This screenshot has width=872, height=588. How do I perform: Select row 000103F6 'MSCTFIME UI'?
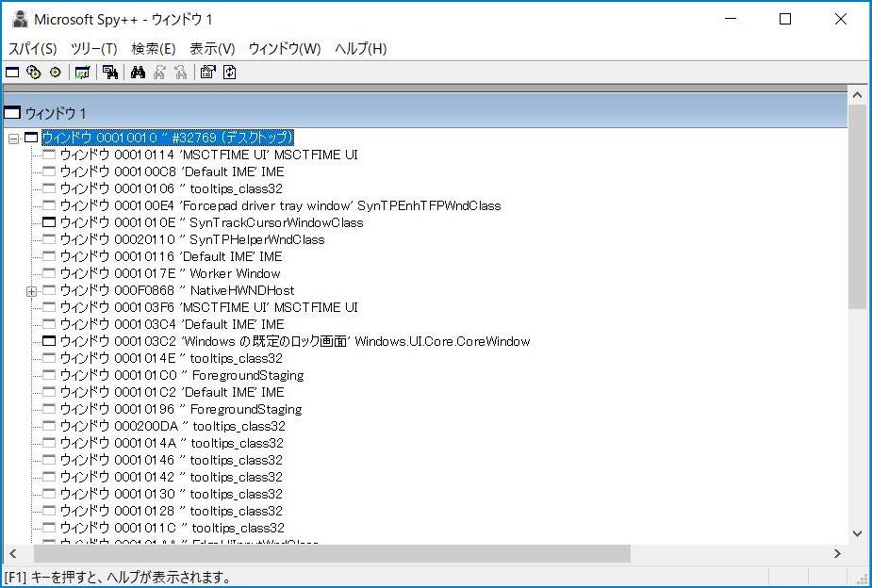click(209, 307)
